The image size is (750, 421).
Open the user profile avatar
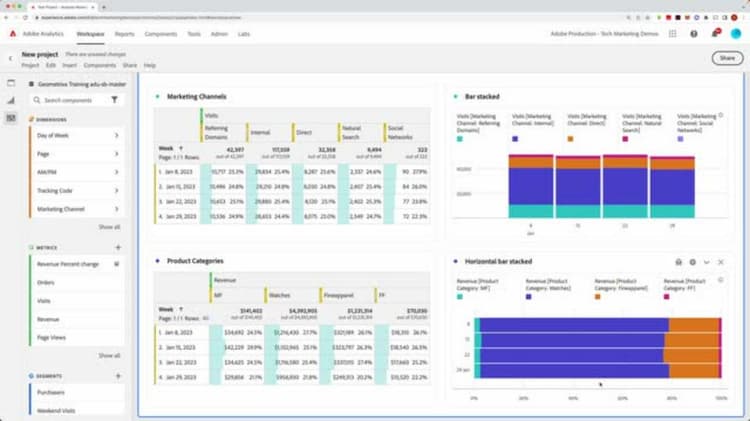736,33
